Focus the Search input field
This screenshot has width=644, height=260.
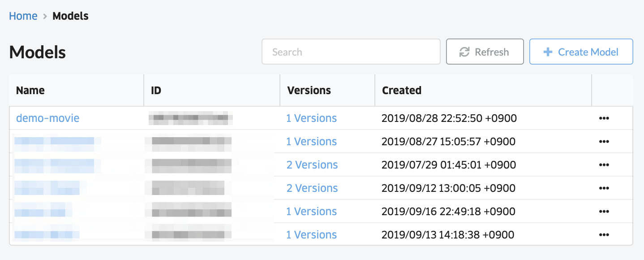click(351, 52)
